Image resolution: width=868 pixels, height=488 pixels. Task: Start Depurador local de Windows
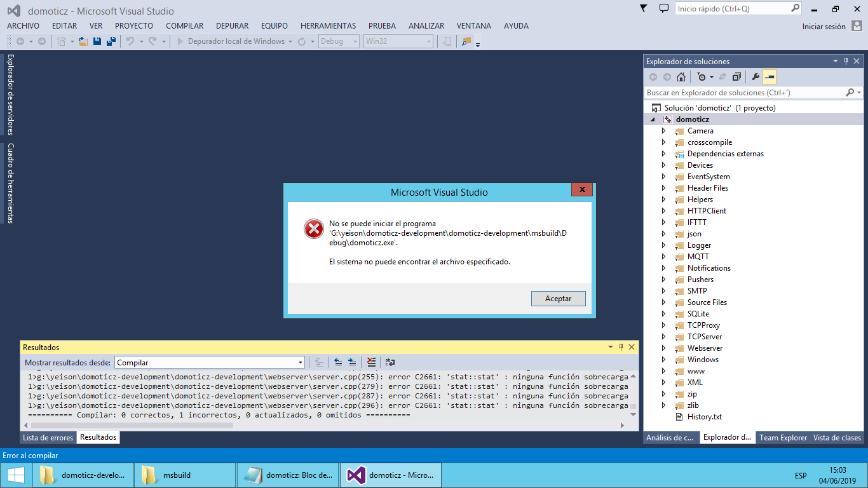click(x=231, y=41)
